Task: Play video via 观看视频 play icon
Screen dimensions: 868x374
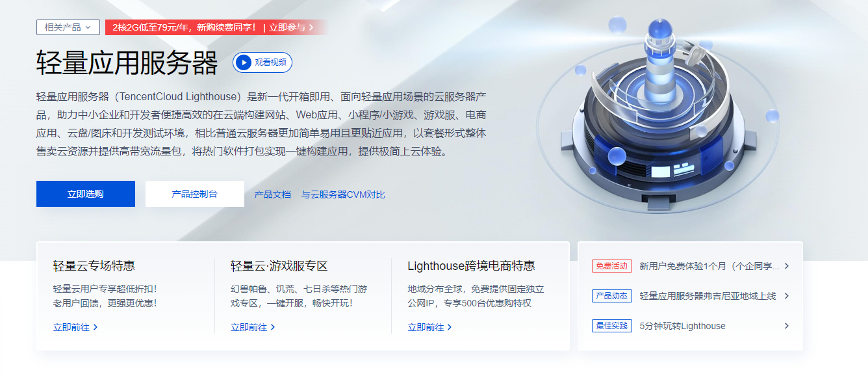Action: tap(244, 62)
